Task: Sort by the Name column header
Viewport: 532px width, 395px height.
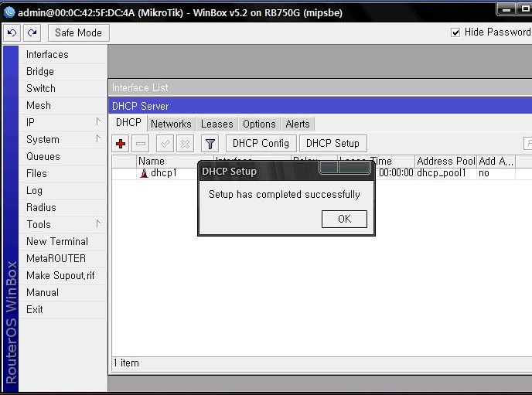Action: coord(175,161)
